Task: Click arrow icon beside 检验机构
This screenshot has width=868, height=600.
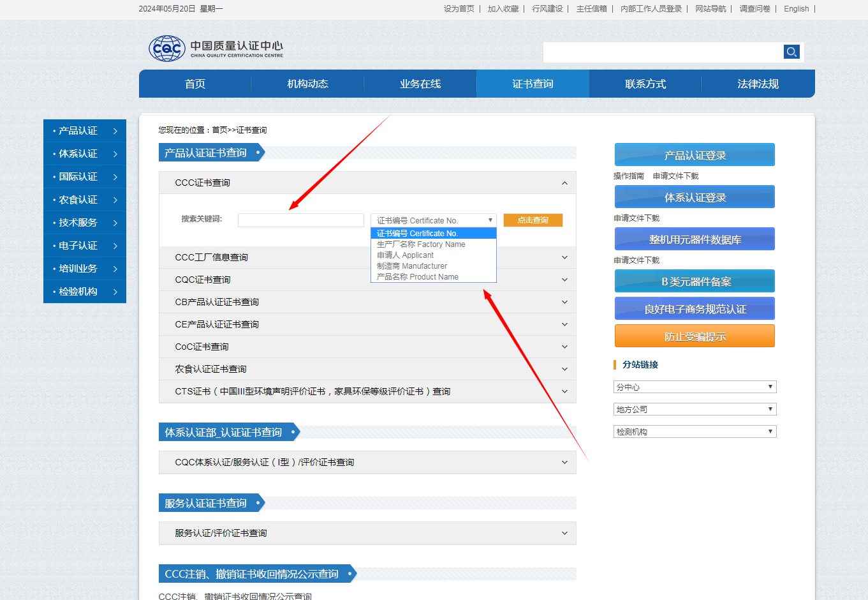Action: pos(115,292)
